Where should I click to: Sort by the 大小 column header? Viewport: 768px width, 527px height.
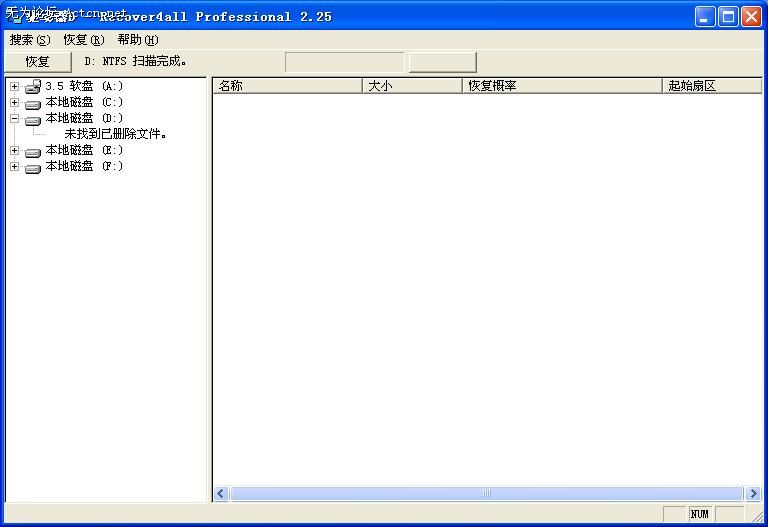pos(412,86)
